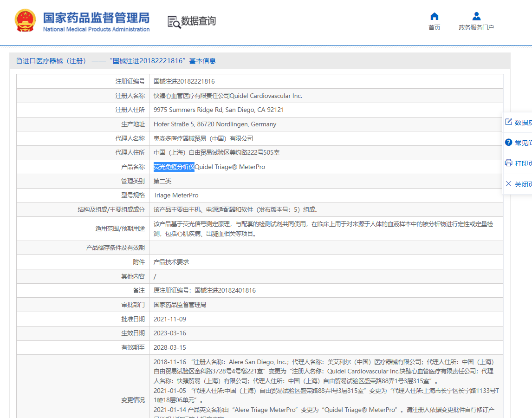Click 国家药品监督管理局 site title
Screen dimensions: 532x418
97,18
